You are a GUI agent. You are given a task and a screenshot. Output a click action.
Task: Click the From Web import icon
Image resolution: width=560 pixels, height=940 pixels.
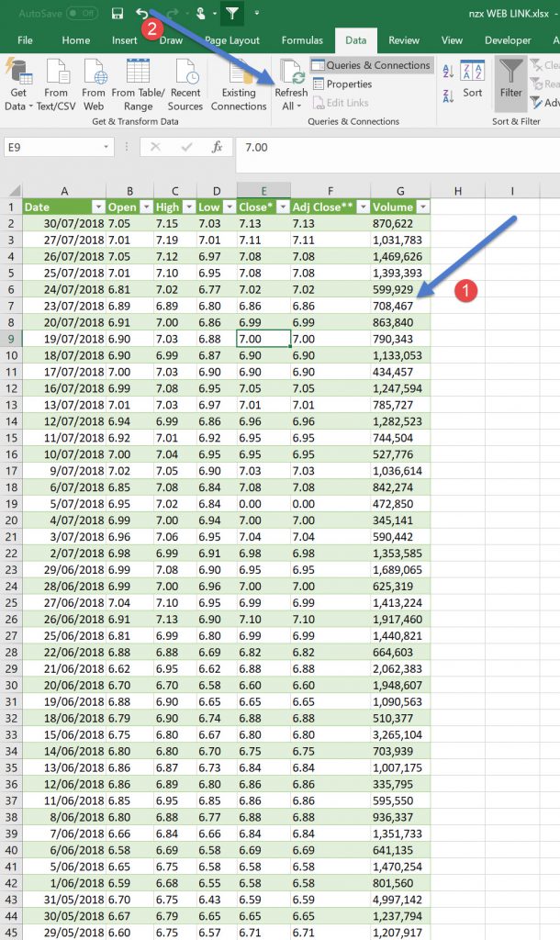94,83
